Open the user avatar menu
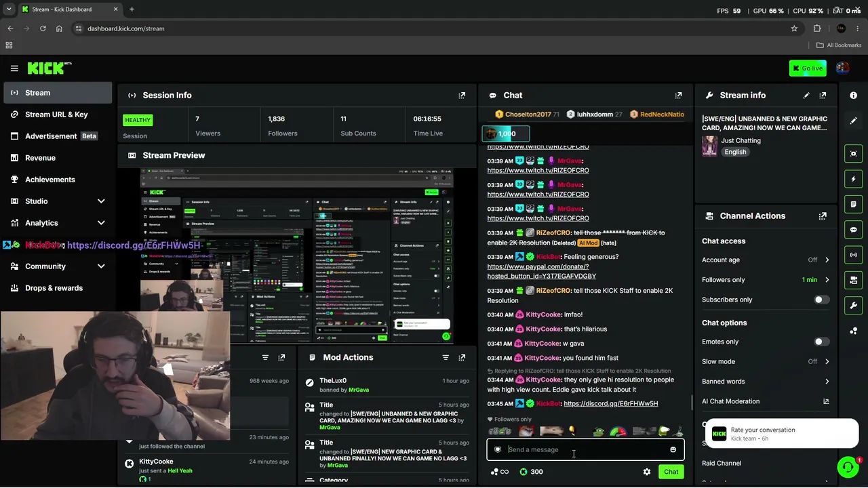 click(x=842, y=68)
